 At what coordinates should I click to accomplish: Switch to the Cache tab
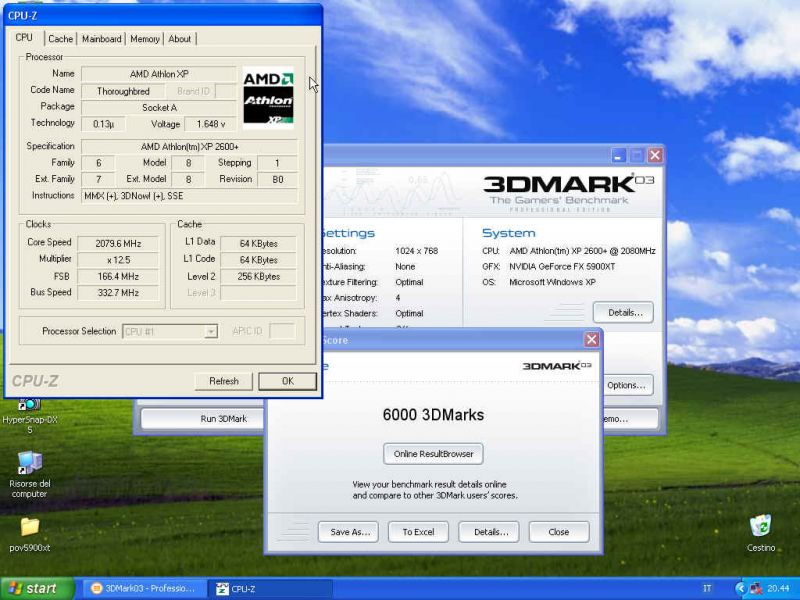pyautogui.click(x=61, y=39)
